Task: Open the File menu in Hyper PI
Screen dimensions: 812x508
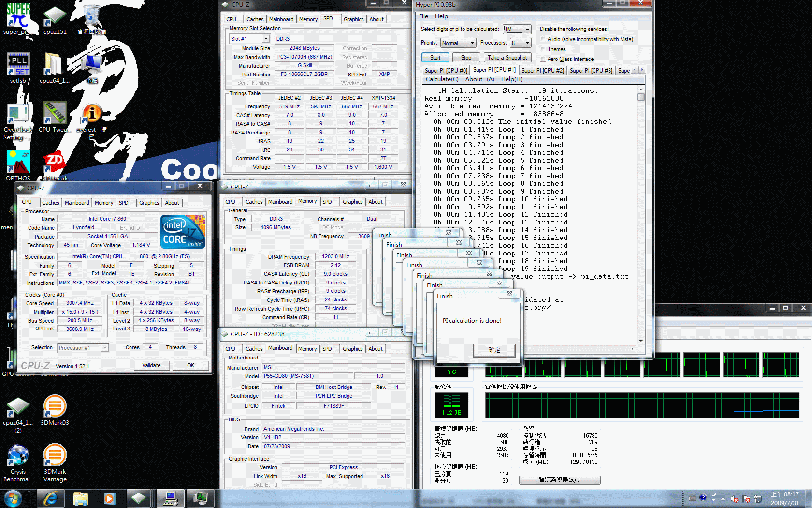Action: [423, 16]
